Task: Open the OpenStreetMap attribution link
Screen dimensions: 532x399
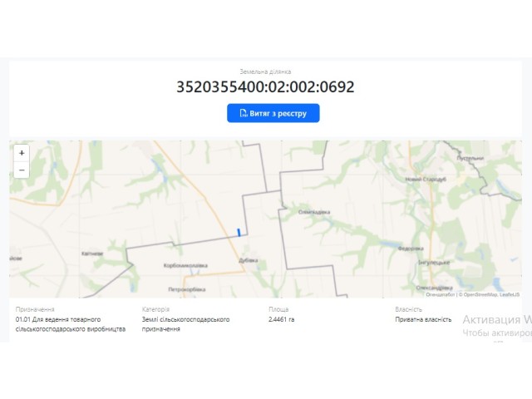Action: click(480, 294)
